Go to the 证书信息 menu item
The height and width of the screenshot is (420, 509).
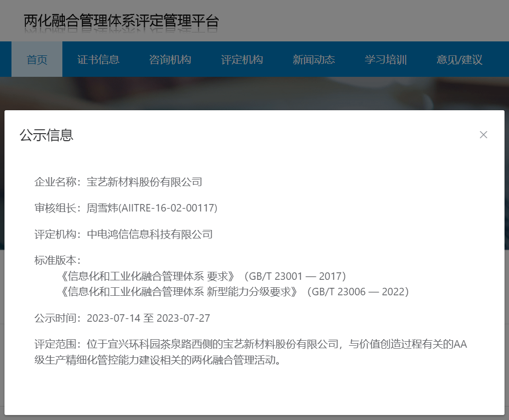[98, 60]
